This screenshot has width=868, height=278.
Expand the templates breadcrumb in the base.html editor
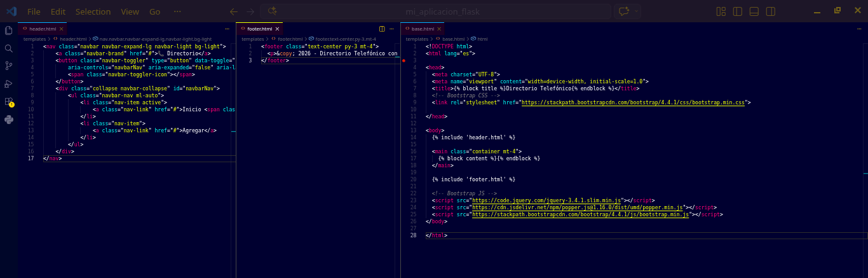417,39
